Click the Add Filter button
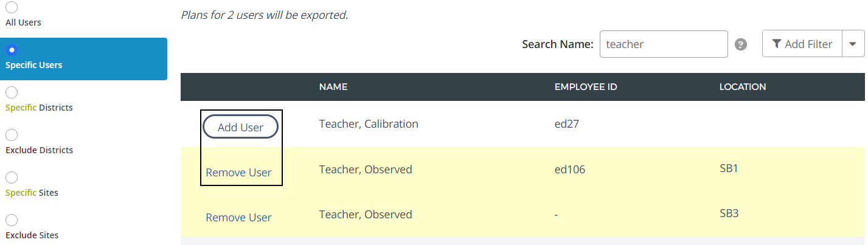Image resolution: width=868 pixels, height=245 pixels. tap(802, 44)
